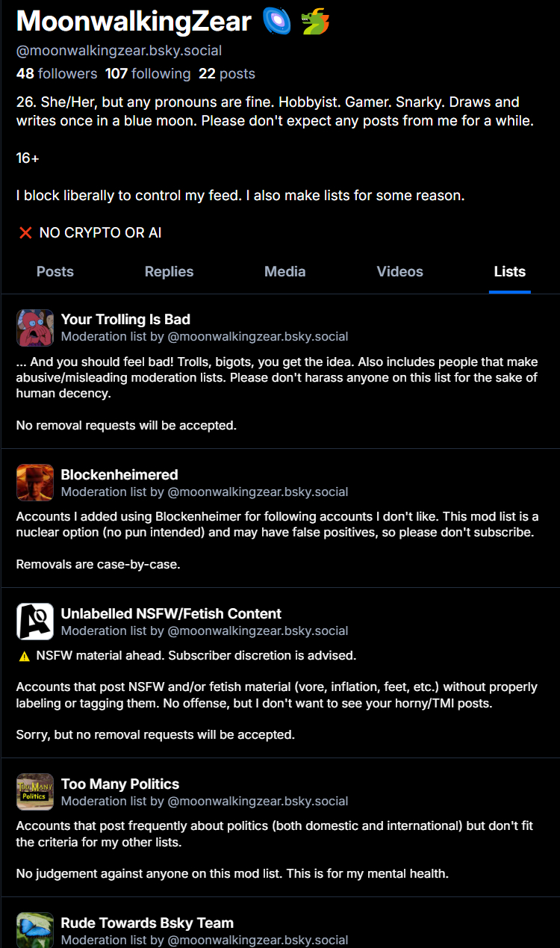The height and width of the screenshot is (948, 560).
Task: View the 48 followers list
Action: click(x=57, y=74)
